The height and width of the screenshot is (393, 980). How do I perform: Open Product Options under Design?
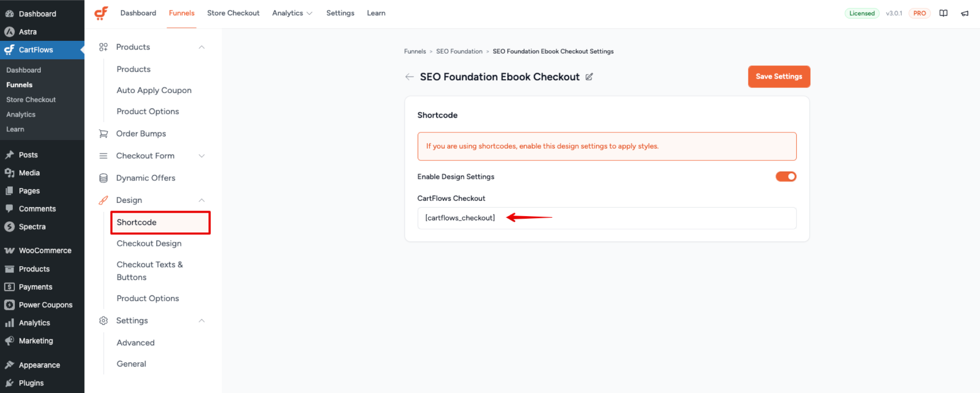(x=148, y=298)
